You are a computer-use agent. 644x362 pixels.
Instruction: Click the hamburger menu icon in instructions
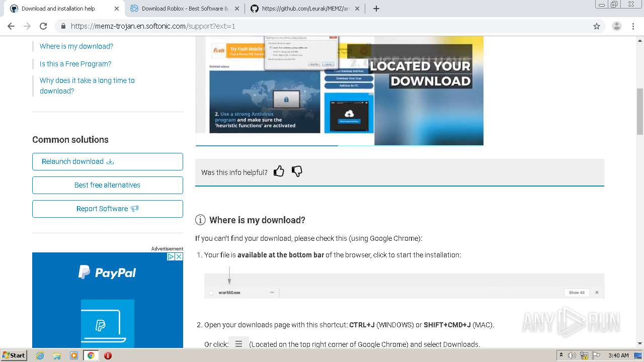[x=238, y=344]
